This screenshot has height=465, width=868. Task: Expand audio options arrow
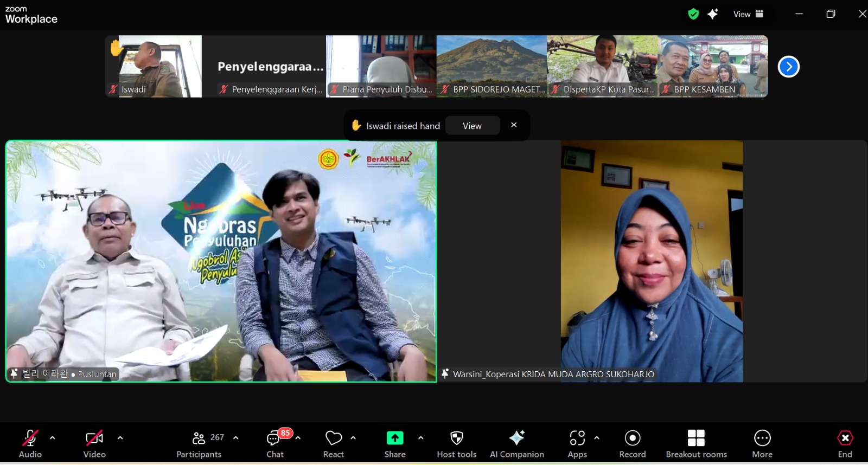(53, 437)
